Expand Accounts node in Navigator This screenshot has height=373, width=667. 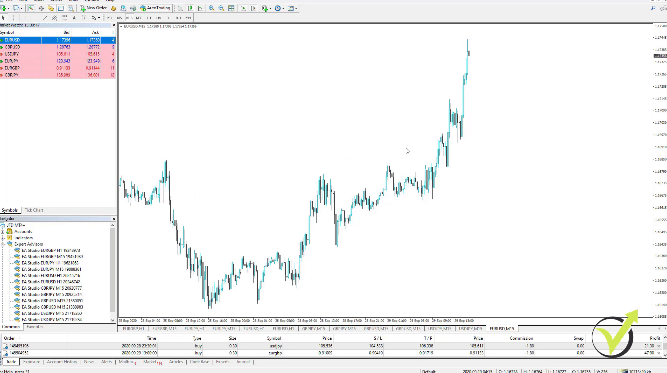(x=3, y=232)
